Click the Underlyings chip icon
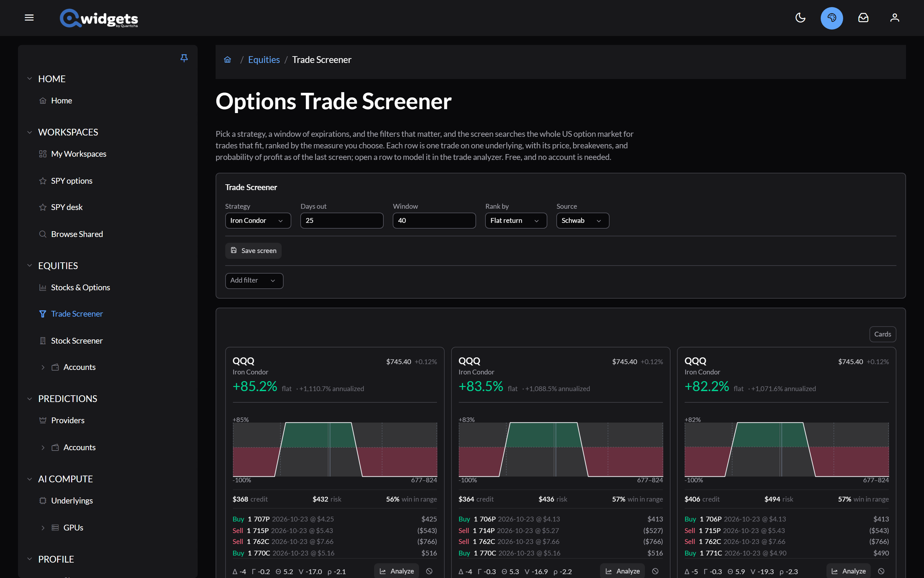Viewport: 924px width, 578px height. tap(43, 501)
